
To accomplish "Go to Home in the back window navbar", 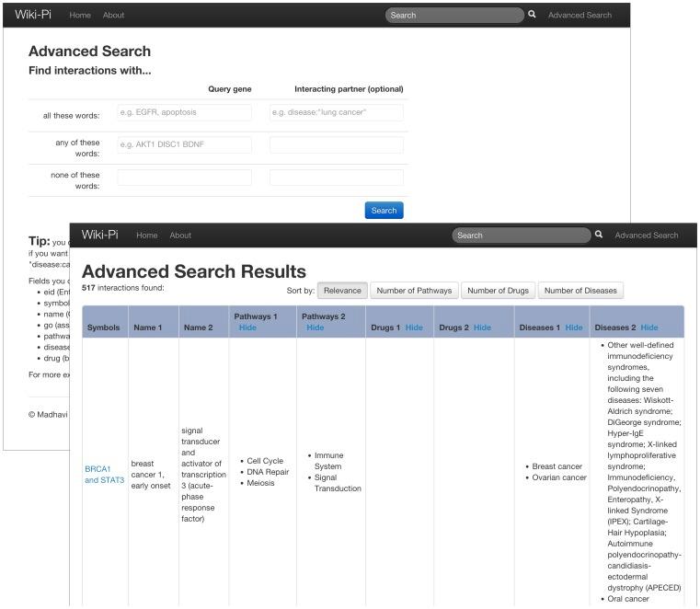I will click(x=80, y=16).
